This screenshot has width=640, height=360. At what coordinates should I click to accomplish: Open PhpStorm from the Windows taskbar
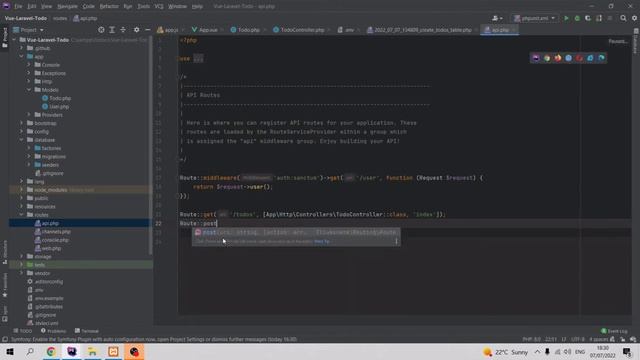click(72, 352)
